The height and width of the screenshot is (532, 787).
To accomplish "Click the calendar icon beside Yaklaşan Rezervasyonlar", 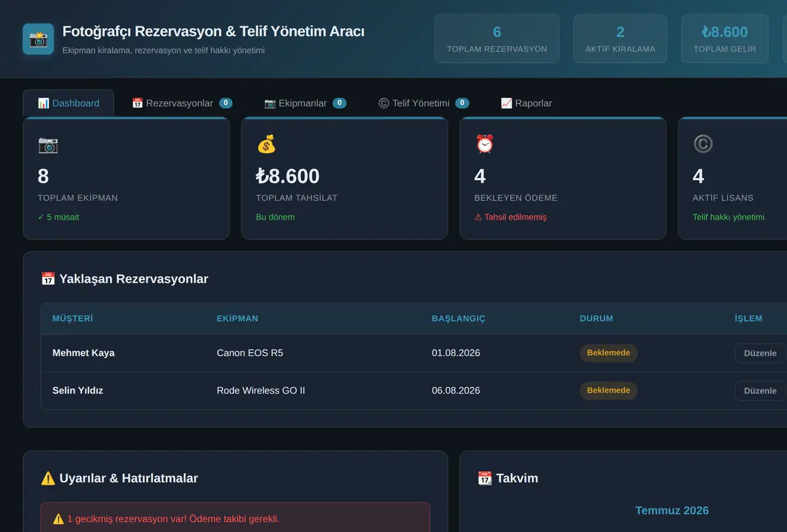I will coord(48,279).
